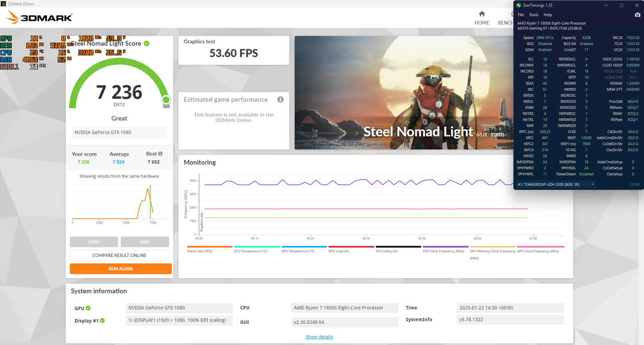
Task: Open info icon beside Estimated game performance
Action: coord(280,100)
